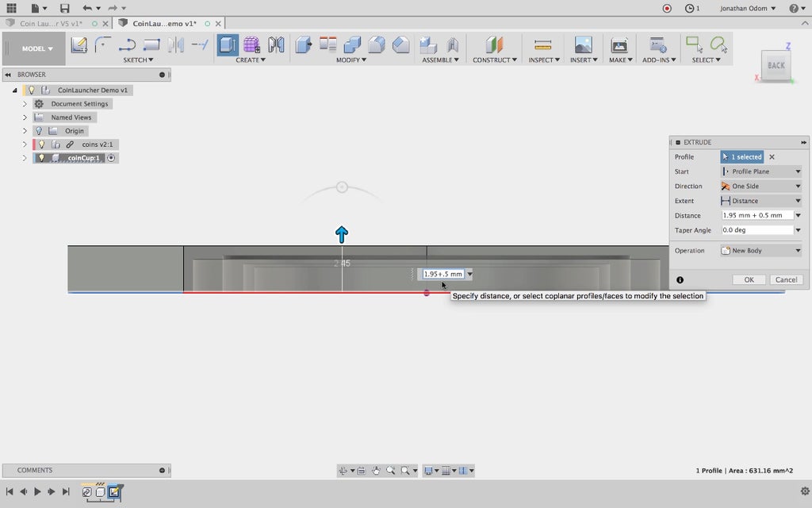This screenshot has height=508, width=812.
Task: Select the Fillet tool
Action: pos(377,44)
